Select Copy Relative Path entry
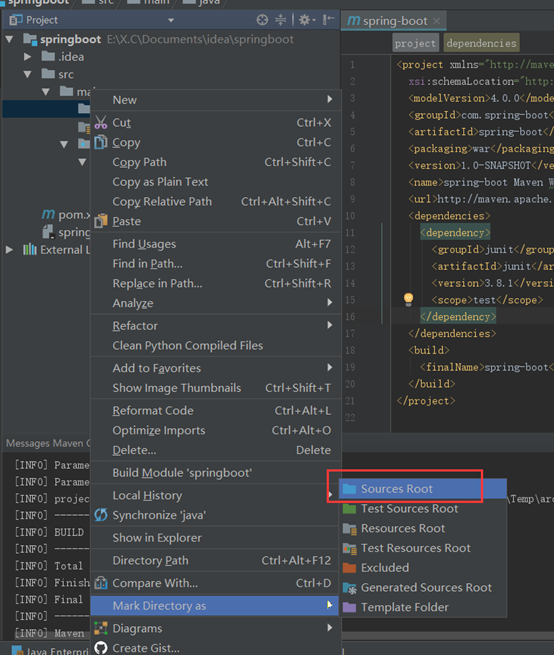The width and height of the screenshot is (554, 655). tap(216, 201)
